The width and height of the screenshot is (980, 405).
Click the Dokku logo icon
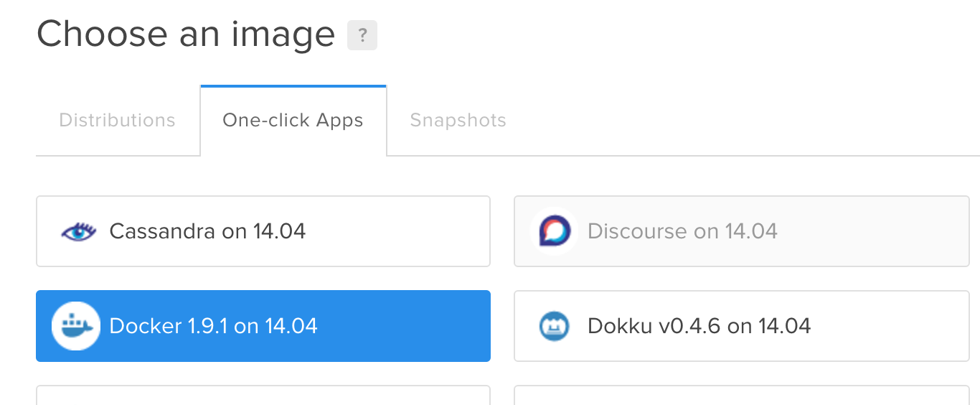pos(555,326)
